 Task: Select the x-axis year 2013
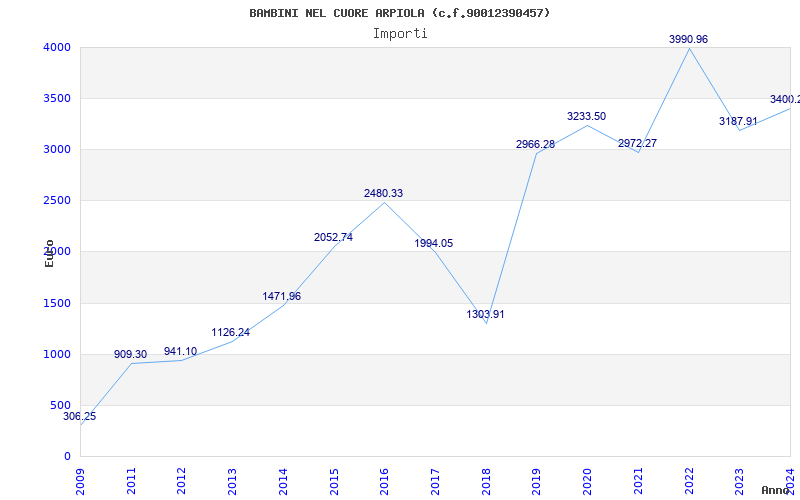pos(232,481)
